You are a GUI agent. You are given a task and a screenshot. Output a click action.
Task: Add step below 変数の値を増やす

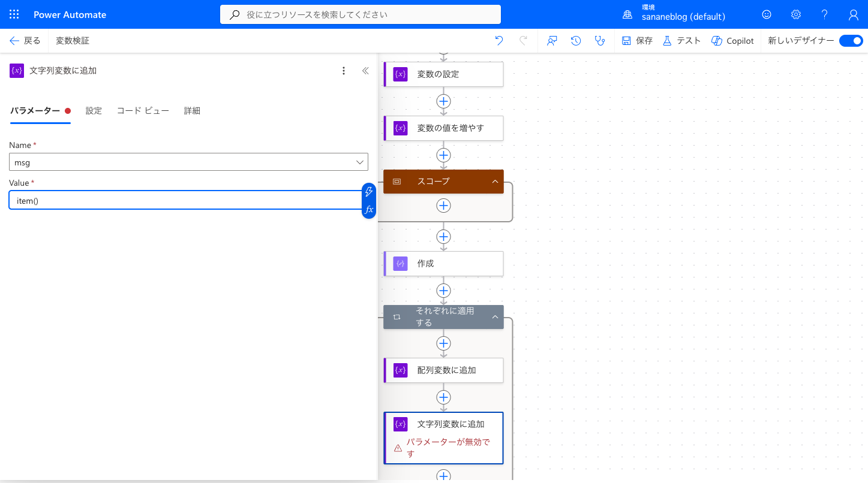click(x=443, y=155)
